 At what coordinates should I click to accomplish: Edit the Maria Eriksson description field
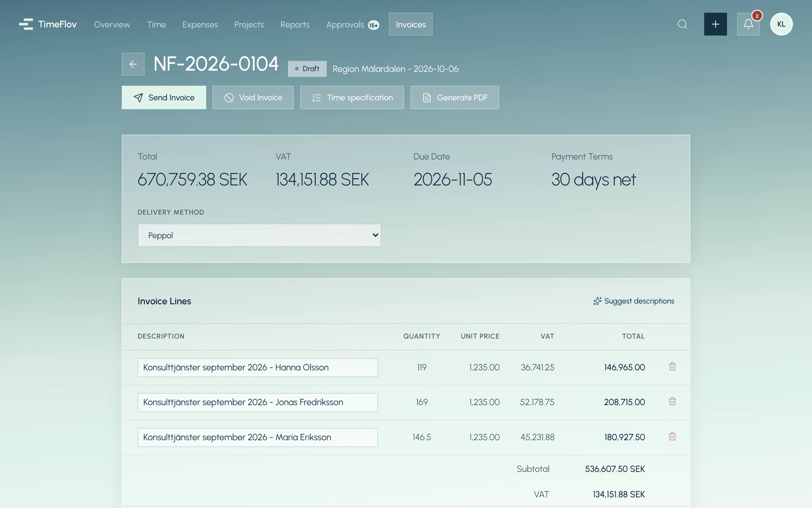(257, 437)
